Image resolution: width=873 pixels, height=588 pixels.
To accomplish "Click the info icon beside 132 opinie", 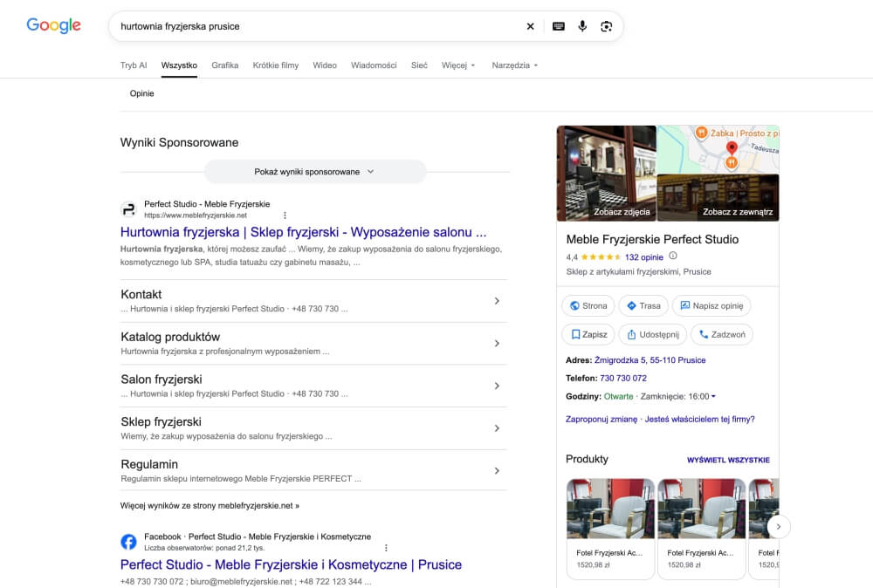I will tap(672, 256).
